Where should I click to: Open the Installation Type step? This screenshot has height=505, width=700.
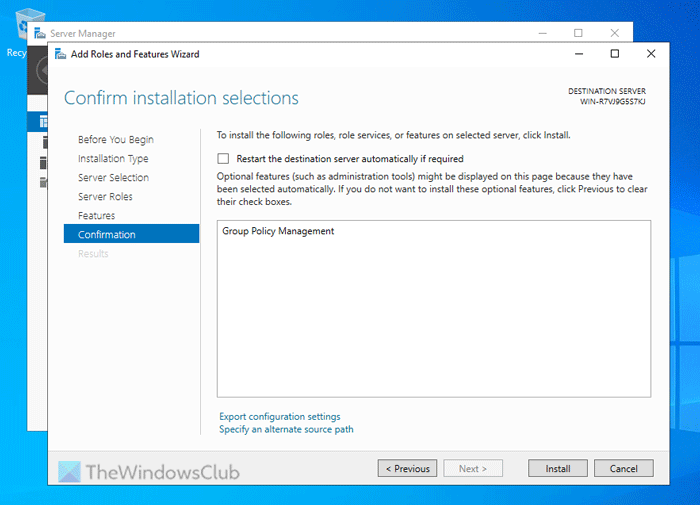[113, 159]
